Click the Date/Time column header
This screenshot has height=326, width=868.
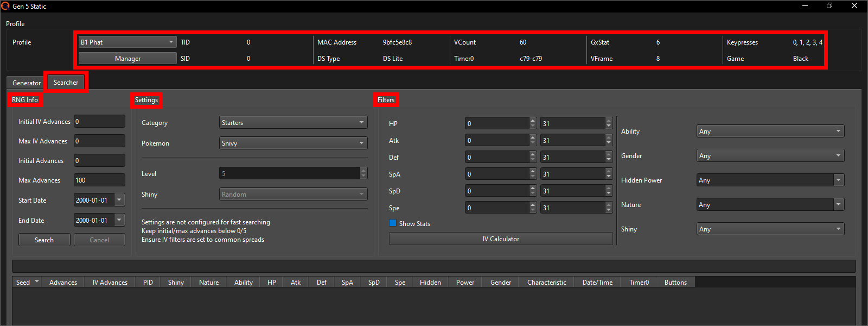click(x=597, y=282)
